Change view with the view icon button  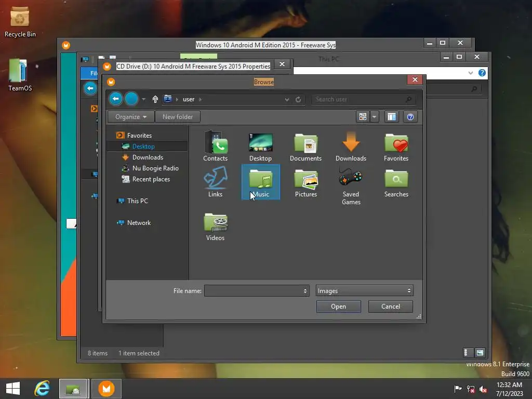click(363, 117)
